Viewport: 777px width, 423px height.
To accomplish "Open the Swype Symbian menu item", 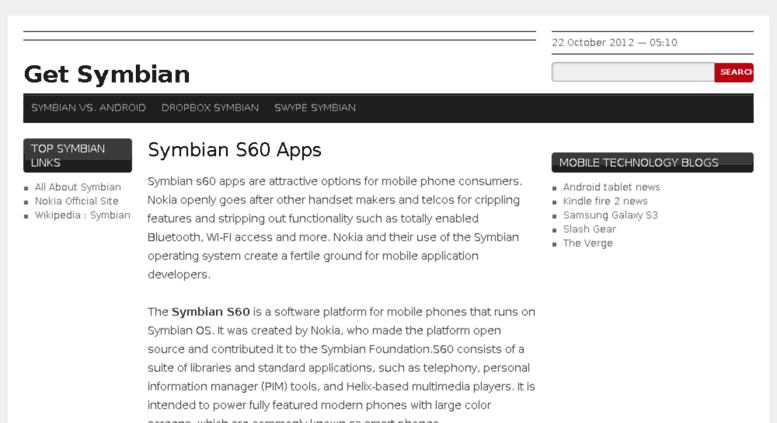I will coord(315,108).
